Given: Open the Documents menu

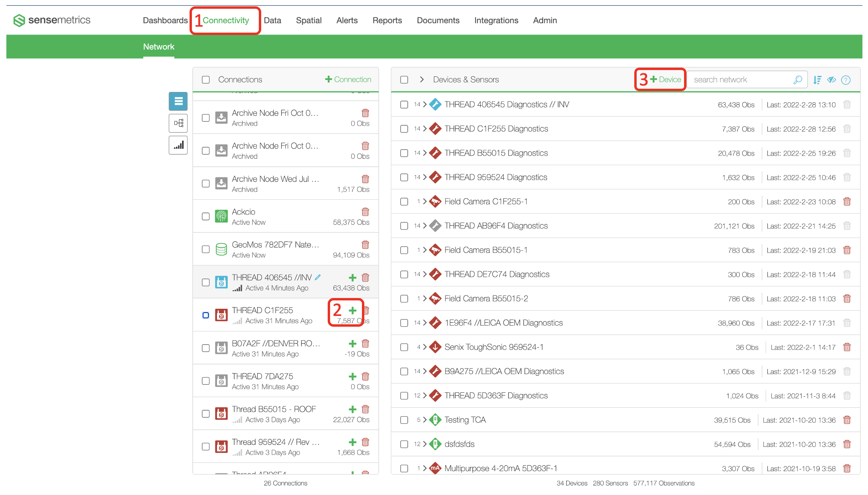Looking at the screenshot, I should (438, 20).
